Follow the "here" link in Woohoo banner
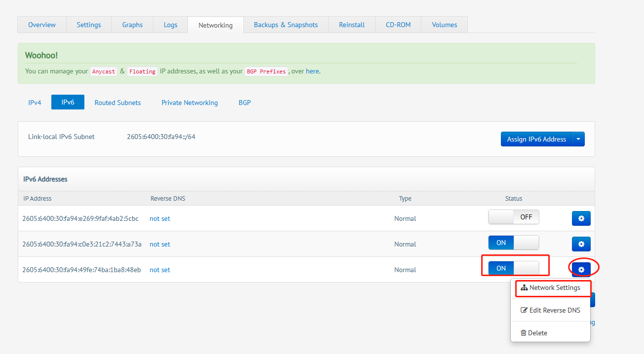The image size is (644, 354). pyautogui.click(x=312, y=71)
